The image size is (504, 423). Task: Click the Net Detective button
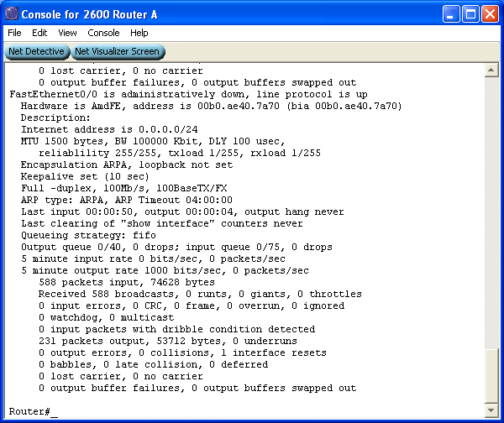coord(37,51)
